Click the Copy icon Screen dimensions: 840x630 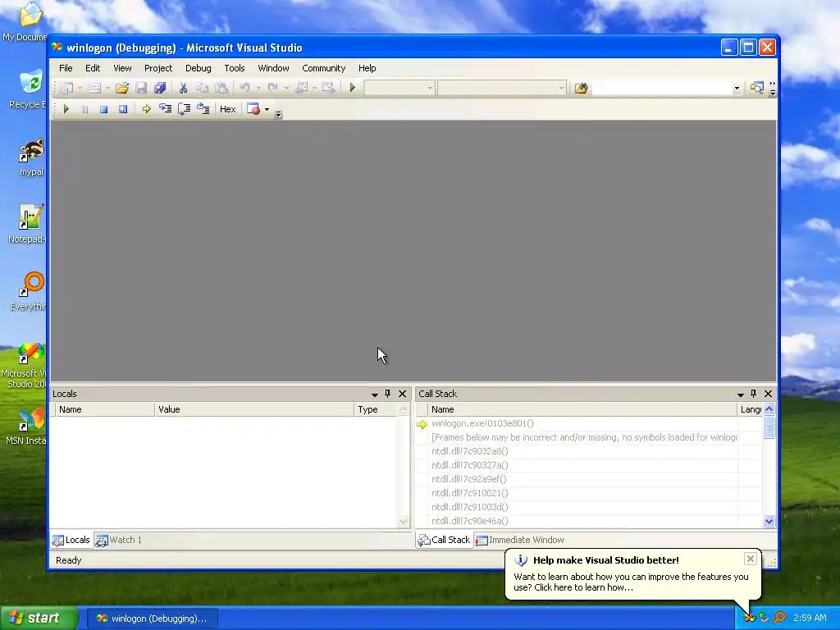pos(202,88)
